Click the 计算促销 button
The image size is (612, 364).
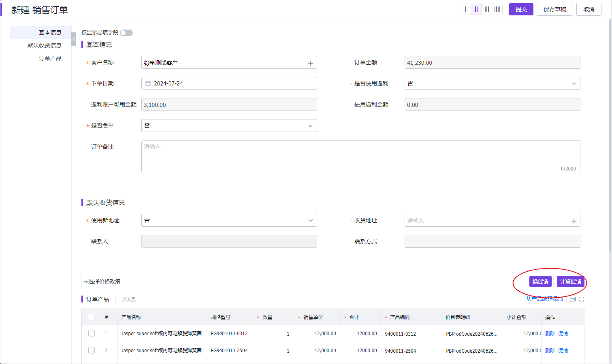570,281
